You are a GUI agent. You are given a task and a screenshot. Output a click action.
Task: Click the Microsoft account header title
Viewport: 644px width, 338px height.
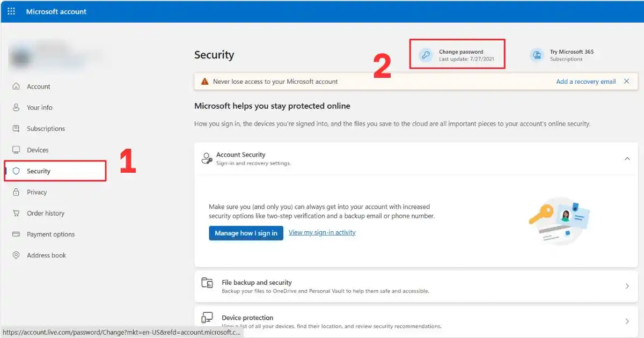(x=56, y=11)
